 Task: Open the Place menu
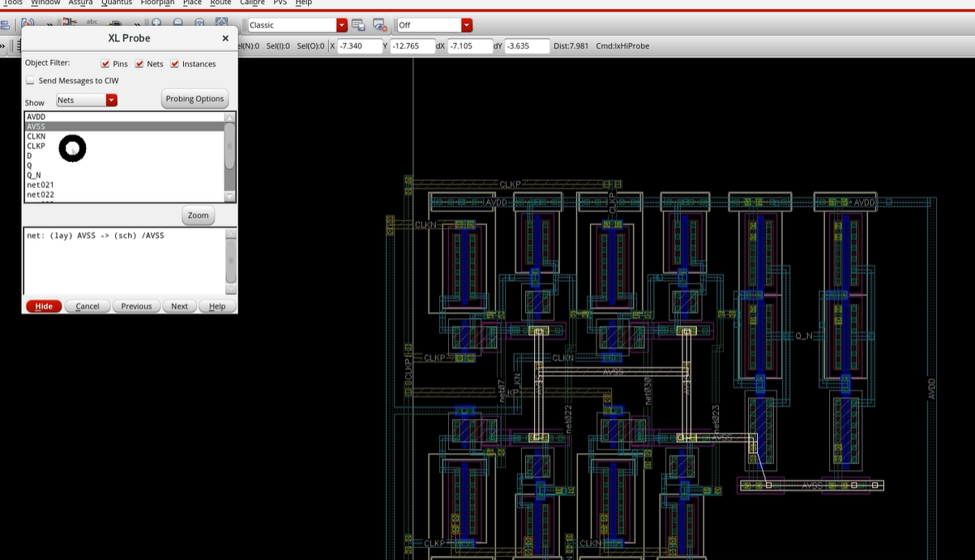[x=192, y=3]
